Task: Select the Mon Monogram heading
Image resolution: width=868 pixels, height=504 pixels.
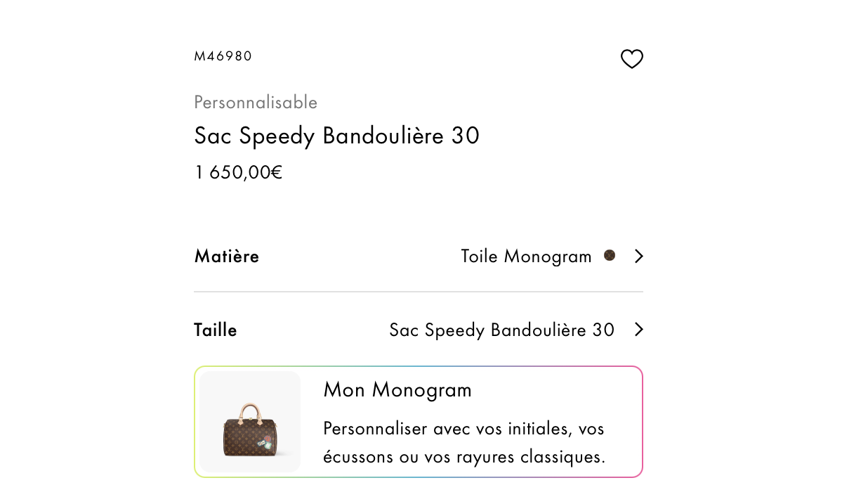Action: pyautogui.click(x=397, y=389)
